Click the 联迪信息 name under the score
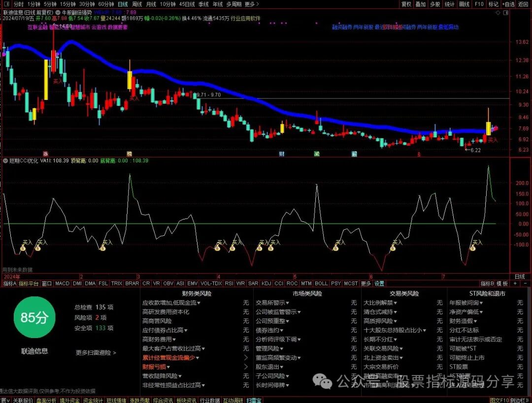 pyautogui.click(x=34, y=351)
